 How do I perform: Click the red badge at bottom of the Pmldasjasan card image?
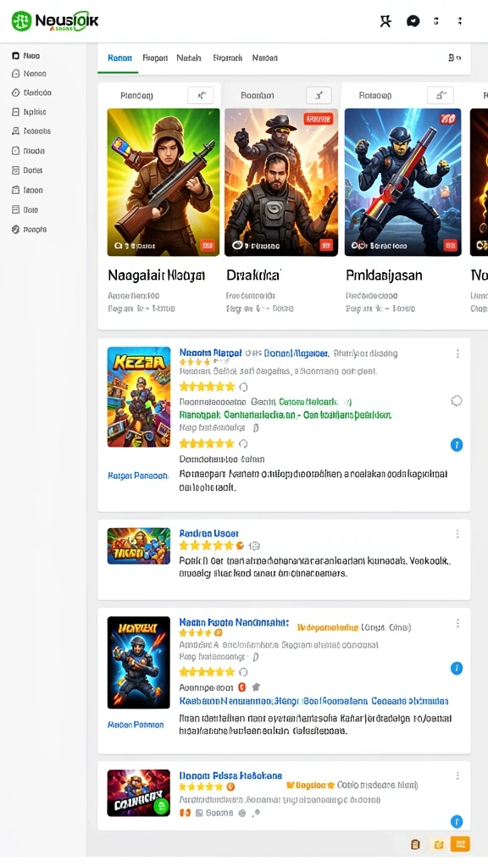450,245
